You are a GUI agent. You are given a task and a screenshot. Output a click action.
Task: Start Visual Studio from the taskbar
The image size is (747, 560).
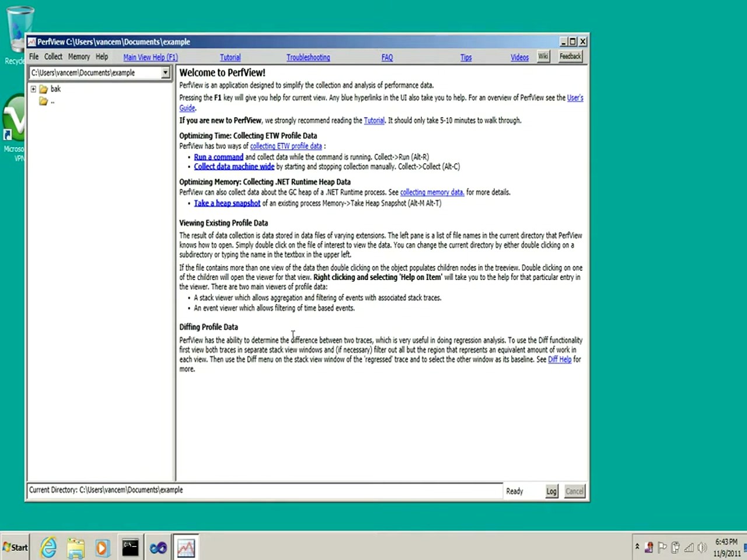click(158, 547)
